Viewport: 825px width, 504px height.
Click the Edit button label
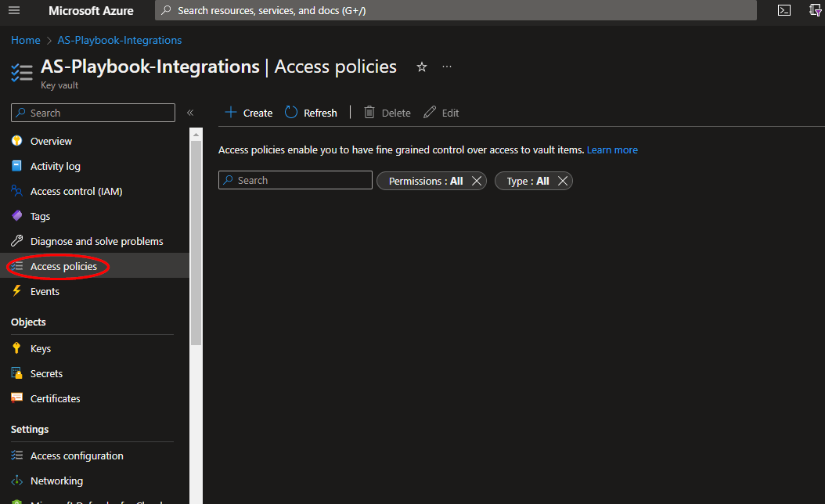pos(450,113)
